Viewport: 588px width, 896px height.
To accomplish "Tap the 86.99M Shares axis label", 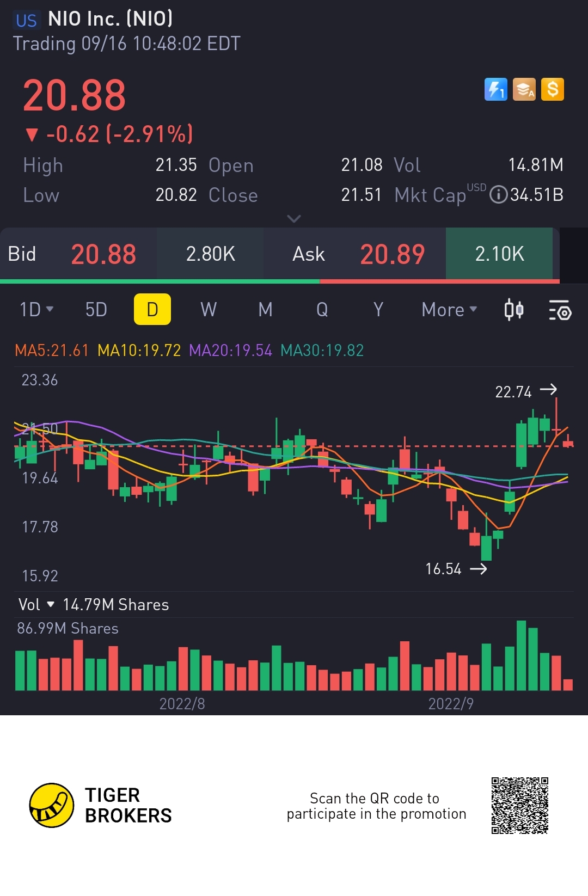I will click(68, 629).
